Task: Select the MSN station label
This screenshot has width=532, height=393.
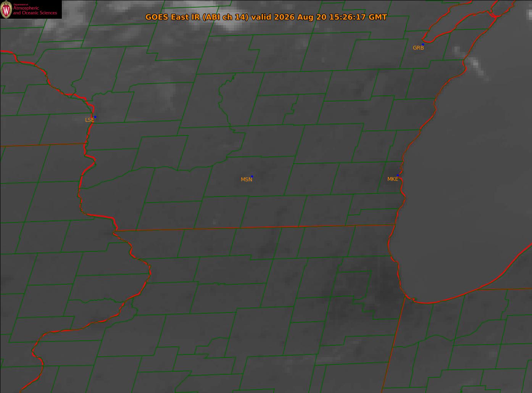Action: click(247, 179)
